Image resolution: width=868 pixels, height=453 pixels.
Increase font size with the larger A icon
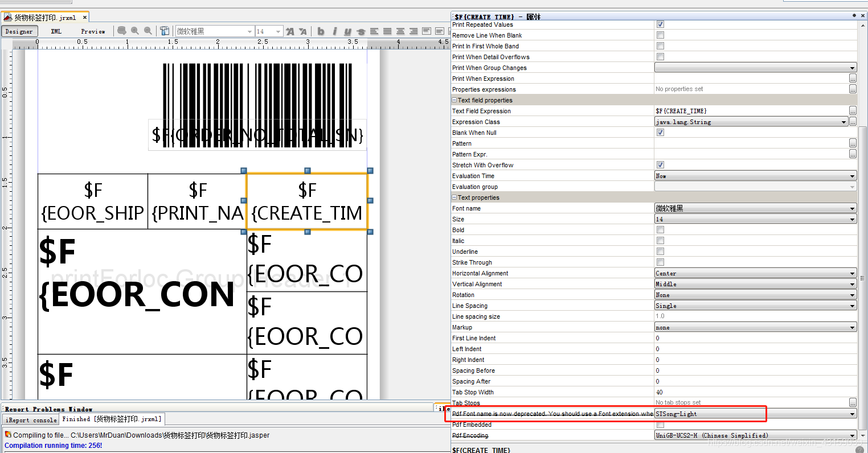point(290,31)
